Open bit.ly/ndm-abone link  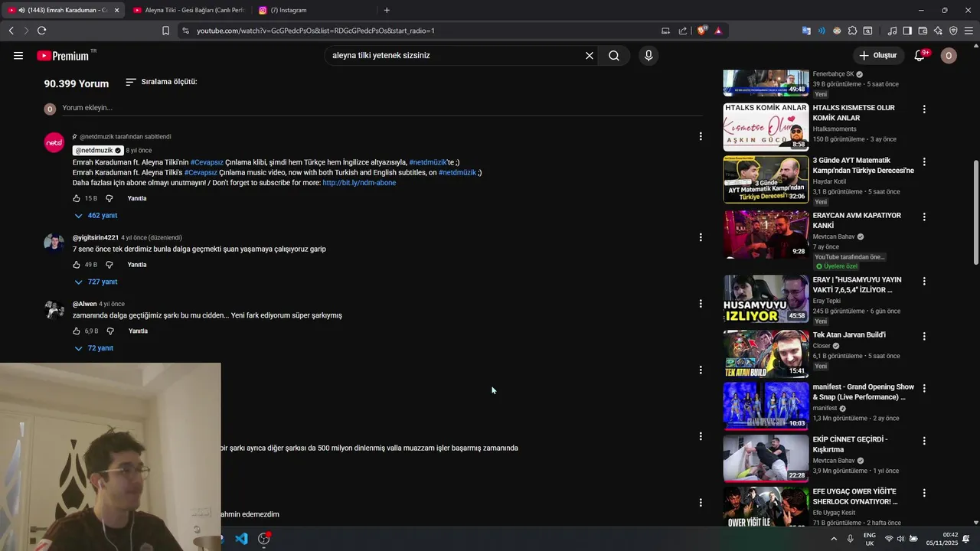[359, 183]
